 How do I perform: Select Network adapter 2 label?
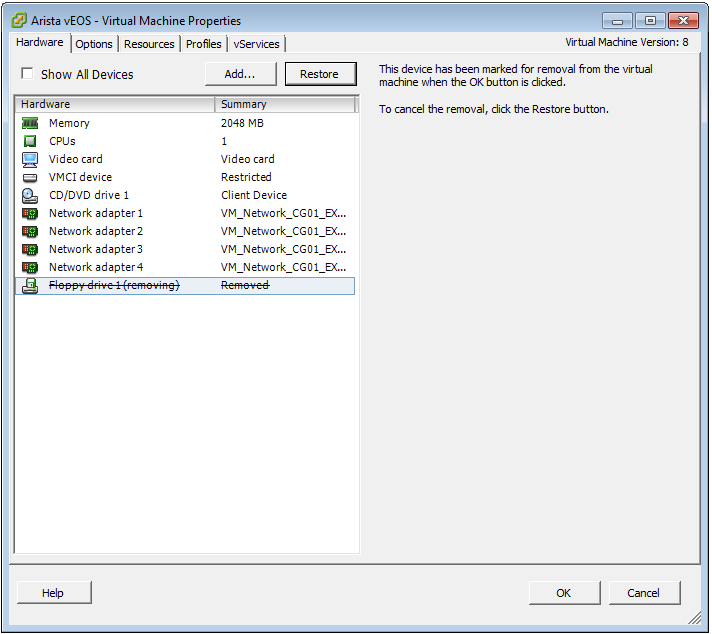96,232
